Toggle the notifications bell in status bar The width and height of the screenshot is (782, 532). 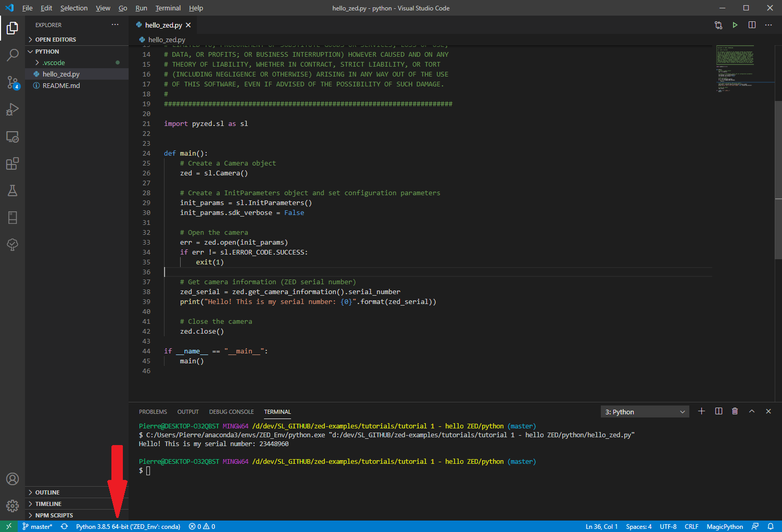click(x=771, y=526)
